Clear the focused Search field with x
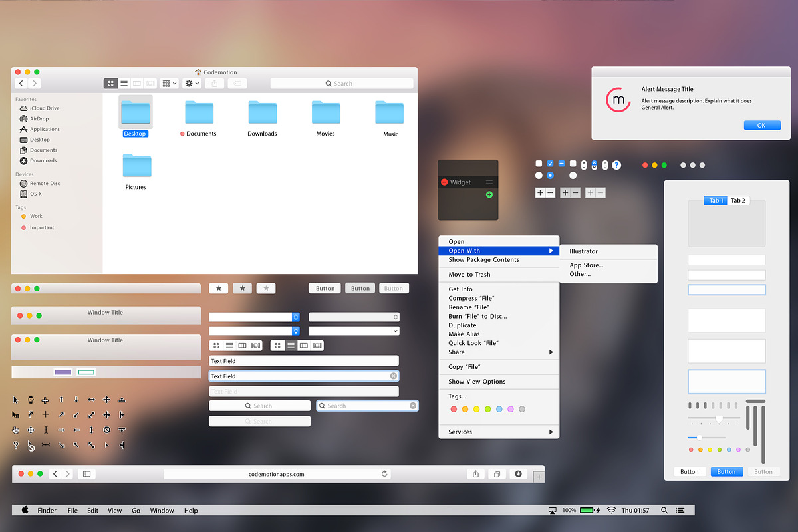Image resolution: width=798 pixels, height=532 pixels. pos(413,406)
